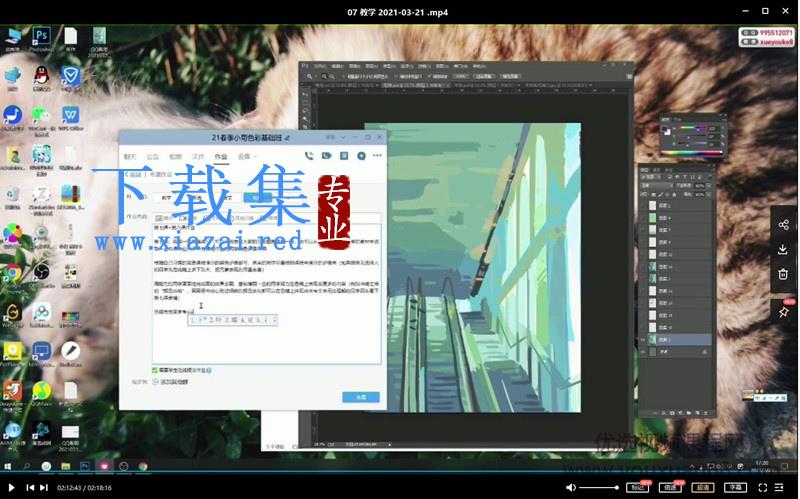Switch to the 文件 tab in QQ group window
Screen dimensions: 800x499
tap(198, 156)
